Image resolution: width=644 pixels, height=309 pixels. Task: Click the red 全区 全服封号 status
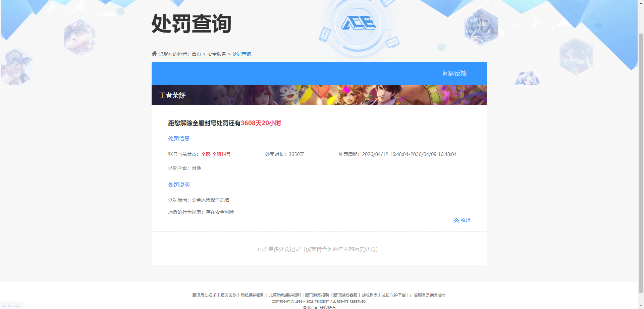[x=216, y=154]
